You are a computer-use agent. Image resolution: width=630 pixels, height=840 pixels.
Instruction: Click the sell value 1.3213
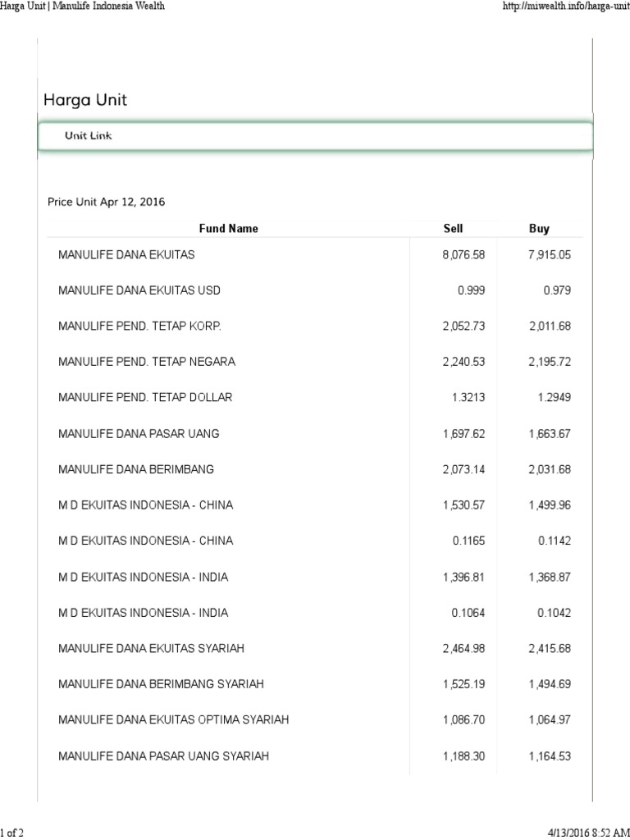pos(468,398)
